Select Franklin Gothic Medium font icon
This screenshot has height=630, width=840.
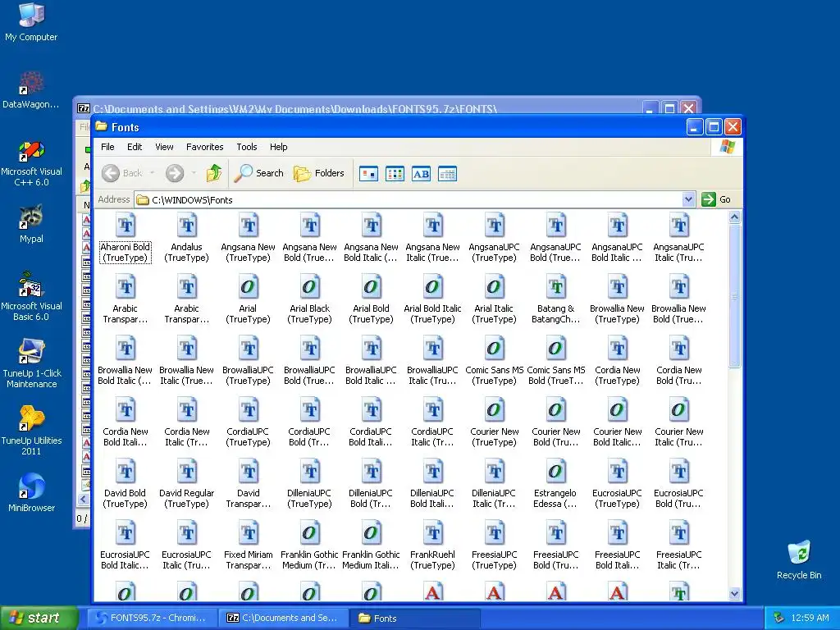tap(309, 533)
